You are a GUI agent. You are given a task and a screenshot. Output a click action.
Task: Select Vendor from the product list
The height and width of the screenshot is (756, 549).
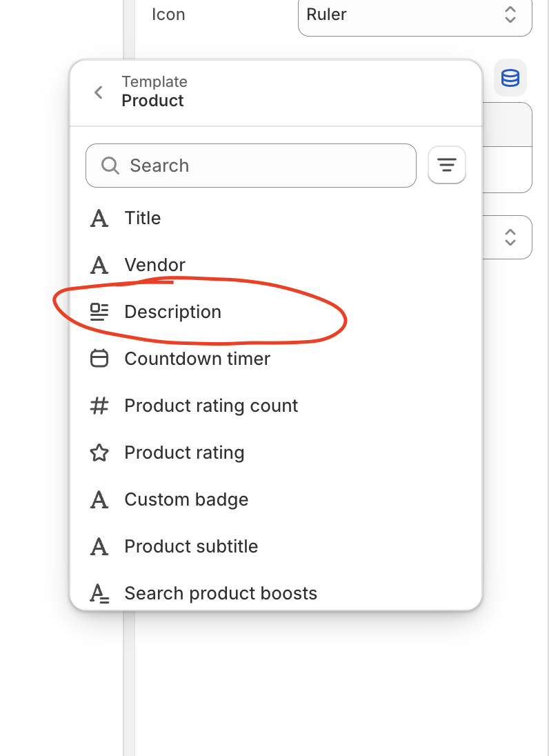pos(154,265)
